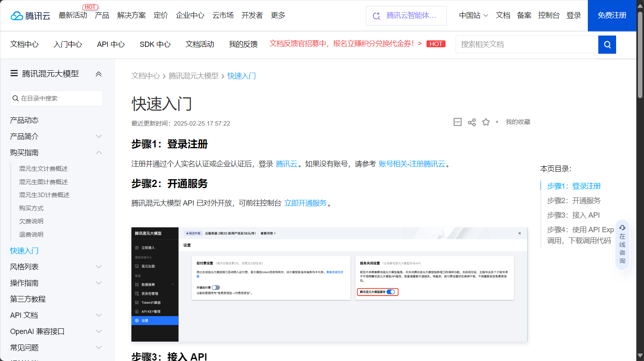This screenshot has width=644, height=361.
Task: Click into the 在目录中搜索 field
Action: point(56,98)
